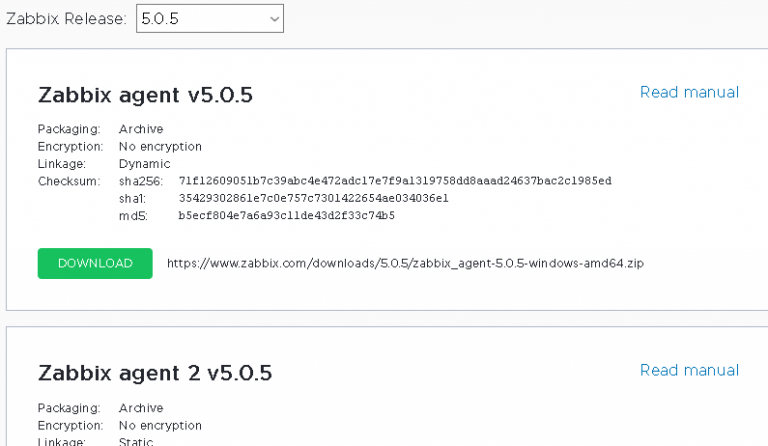Click the sha1 checksum hash value
The image size is (768, 446).
point(314,198)
